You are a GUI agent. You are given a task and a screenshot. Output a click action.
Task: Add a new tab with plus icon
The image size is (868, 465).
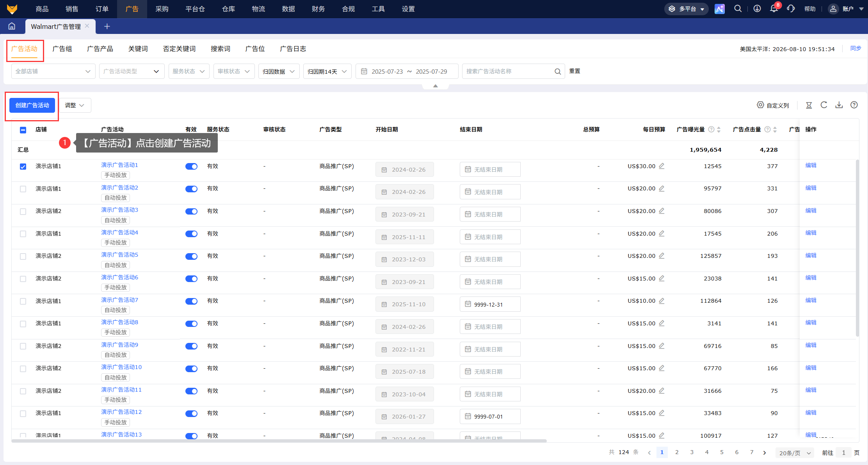[107, 26]
